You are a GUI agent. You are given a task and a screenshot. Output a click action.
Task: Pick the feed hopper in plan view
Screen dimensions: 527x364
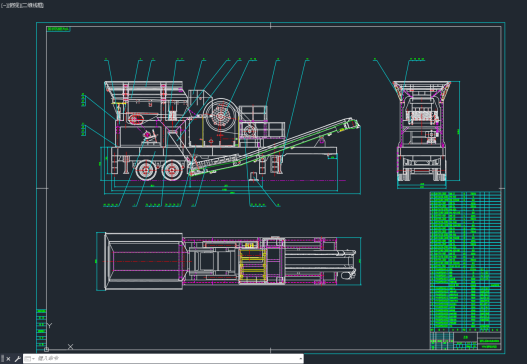(x=144, y=261)
